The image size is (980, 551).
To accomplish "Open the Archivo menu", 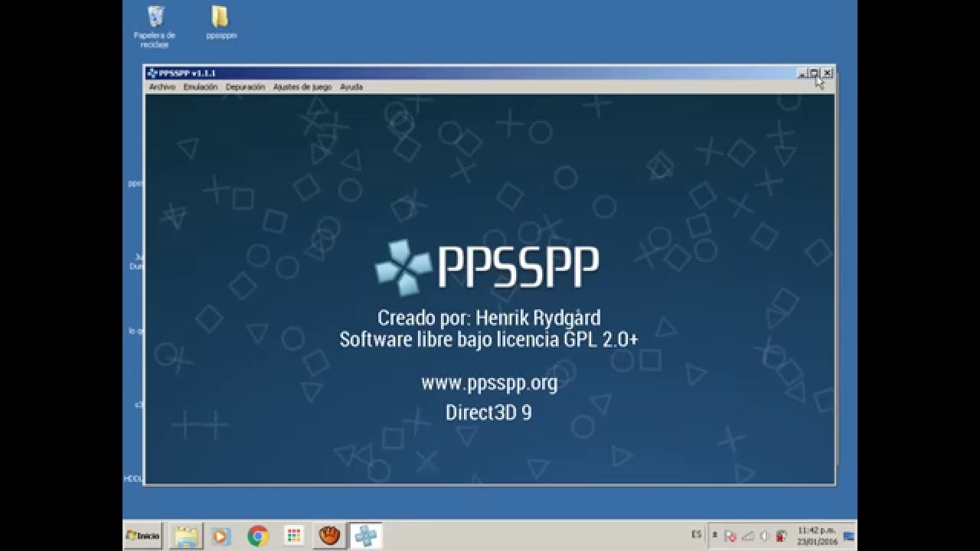I will (162, 86).
